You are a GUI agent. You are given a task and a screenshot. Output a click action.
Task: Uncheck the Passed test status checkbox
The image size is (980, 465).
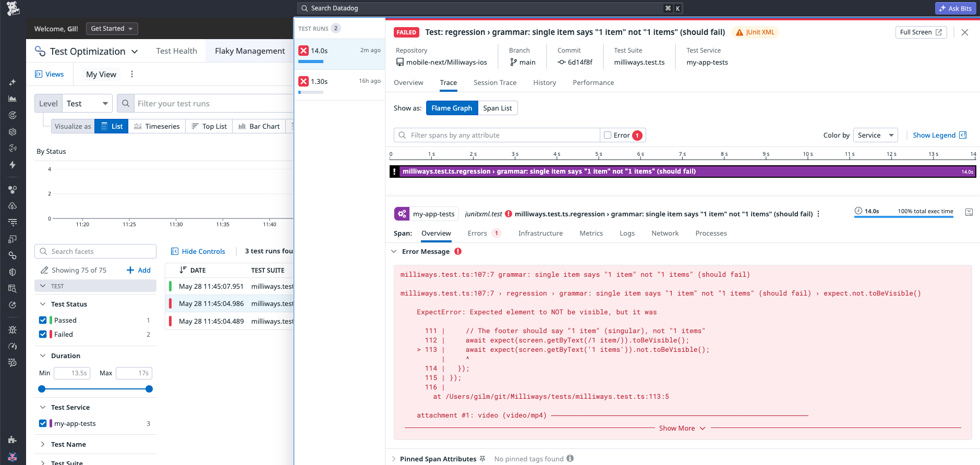43,320
